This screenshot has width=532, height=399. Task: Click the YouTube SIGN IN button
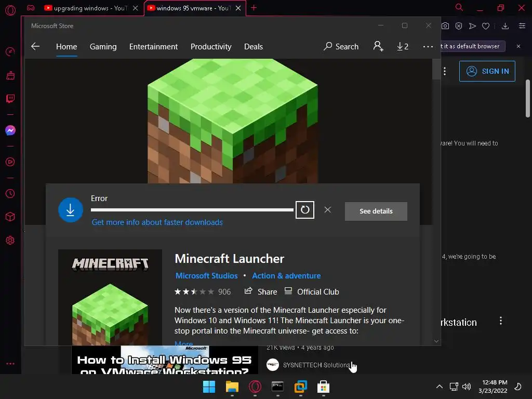point(487,71)
